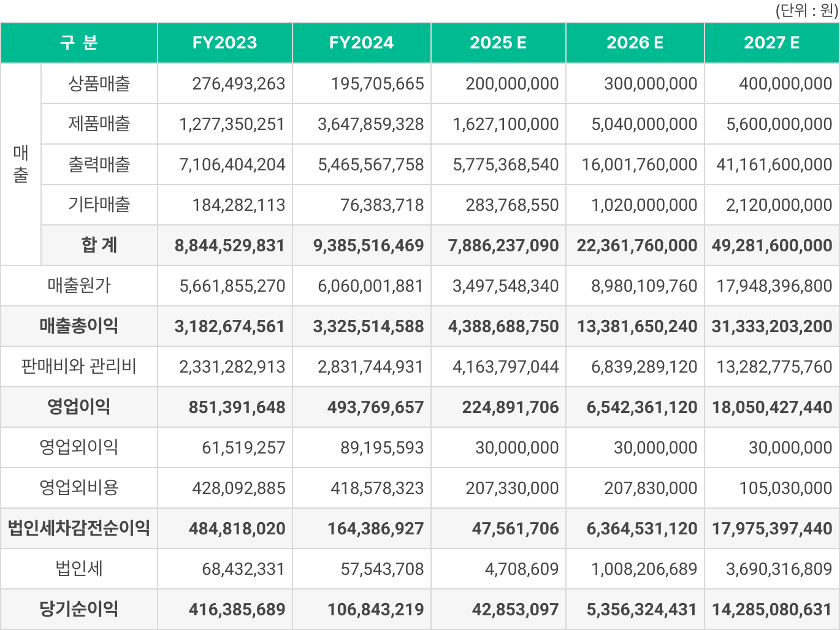840x630 pixels.
Task: Click the 2027 E column header
Action: pos(771,43)
